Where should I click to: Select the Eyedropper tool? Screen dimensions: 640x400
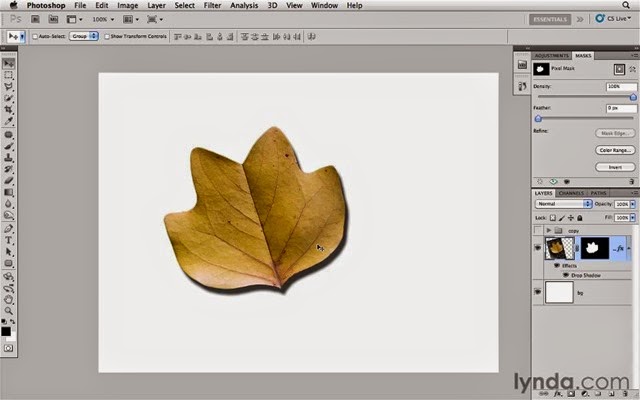coord(8,121)
